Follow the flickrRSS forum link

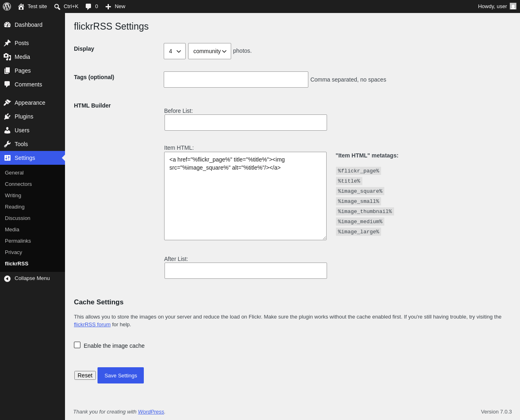(92, 325)
